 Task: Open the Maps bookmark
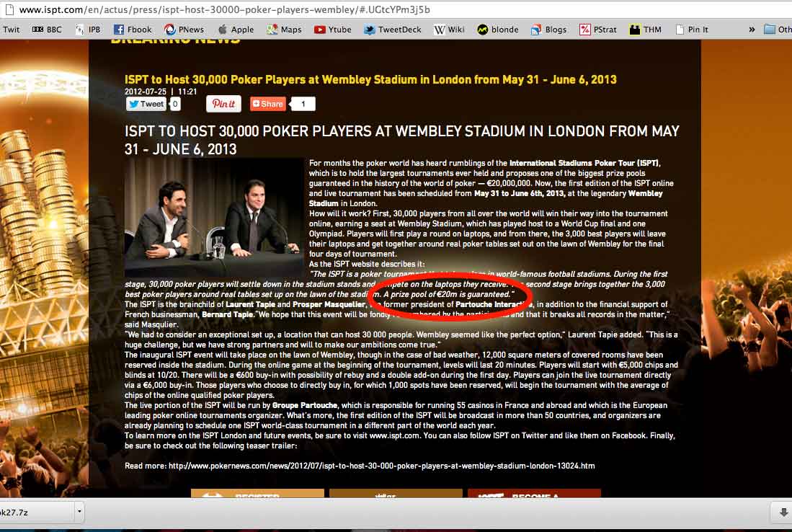pyautogui.click(x=285, y=30)
